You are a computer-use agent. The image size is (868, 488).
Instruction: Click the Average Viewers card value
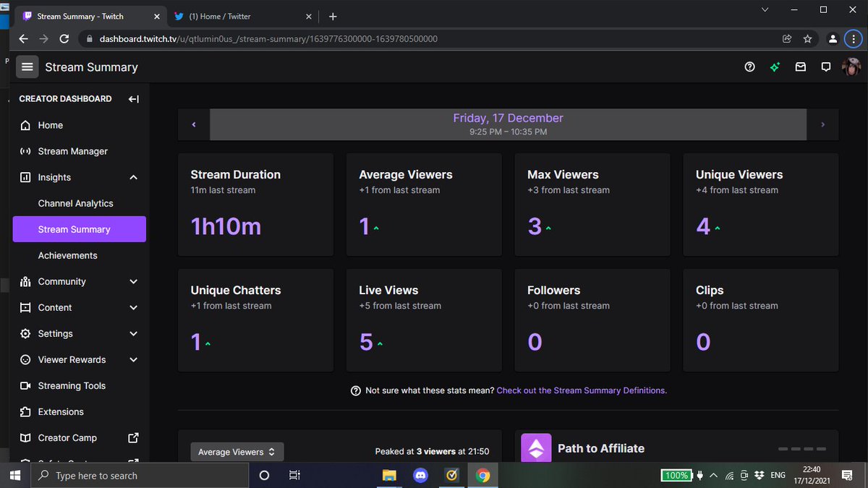pyautogui.click(x=365, y=226)
